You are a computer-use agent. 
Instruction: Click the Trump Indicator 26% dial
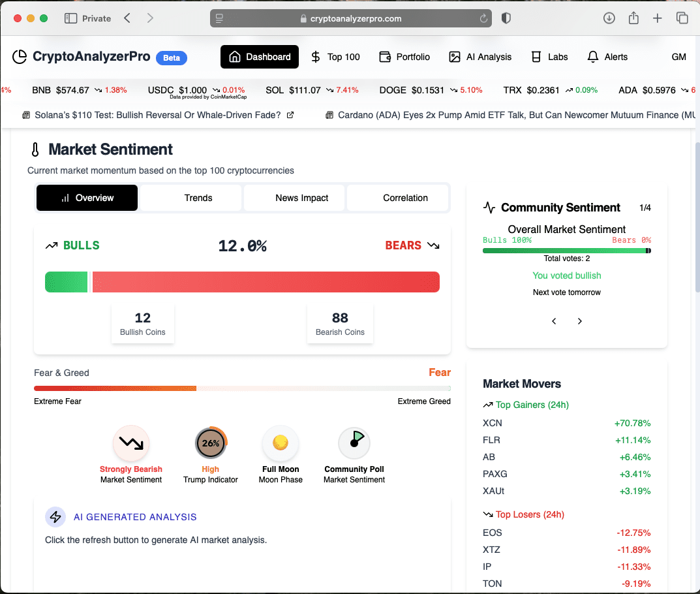[x=210, y=443]
